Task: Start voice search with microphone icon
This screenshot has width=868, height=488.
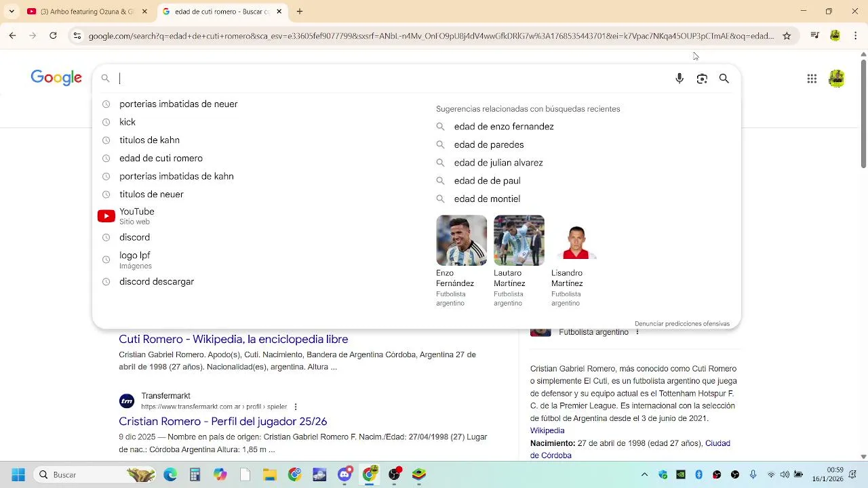Action: coord(679,79)
